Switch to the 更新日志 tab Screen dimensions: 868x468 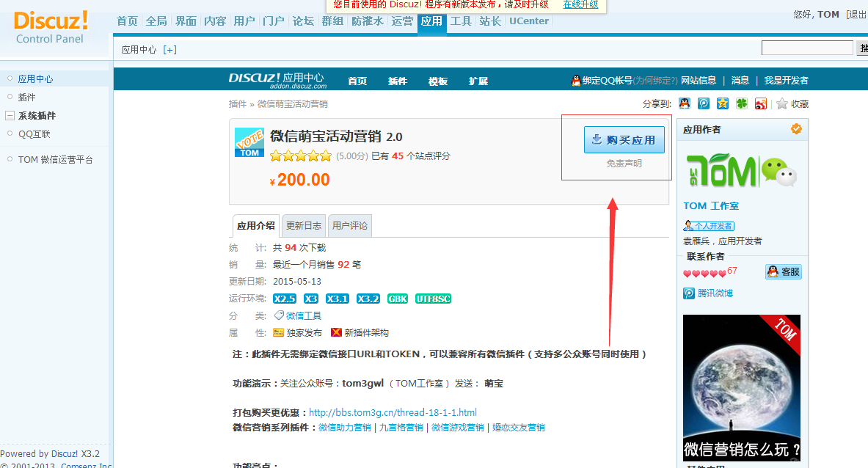303,225
